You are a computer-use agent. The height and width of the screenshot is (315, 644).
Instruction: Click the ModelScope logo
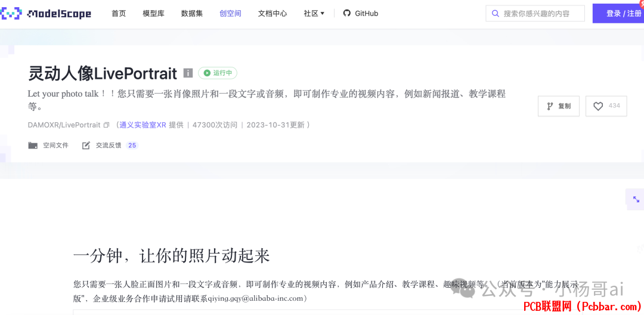click(46, 14)
